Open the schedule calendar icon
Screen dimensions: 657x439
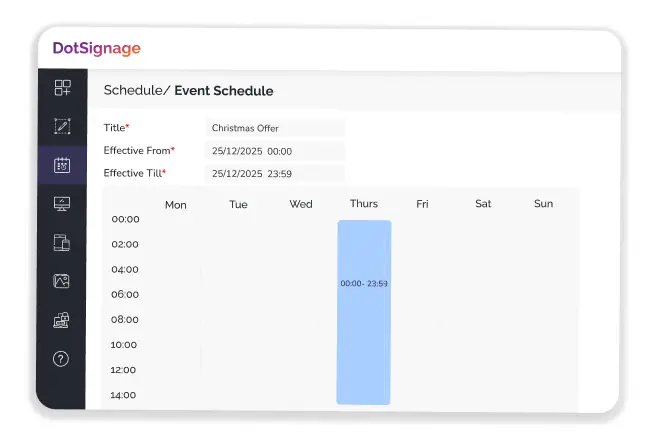click(62, 165)
